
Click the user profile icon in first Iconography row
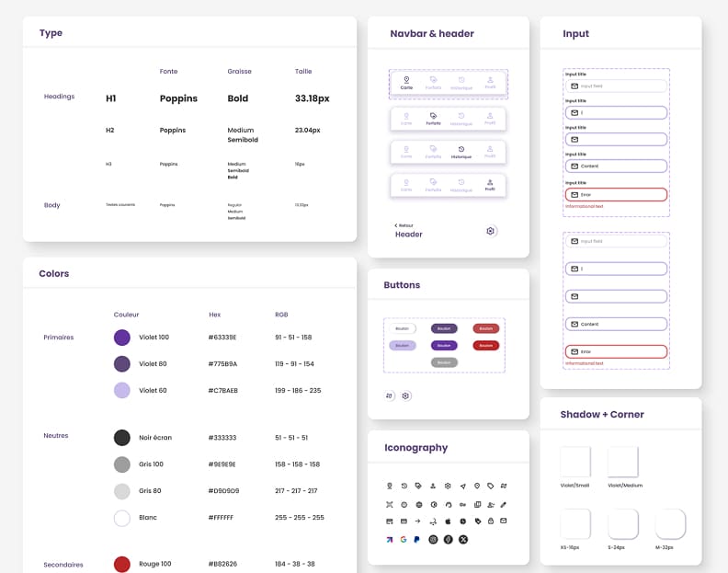433,487
